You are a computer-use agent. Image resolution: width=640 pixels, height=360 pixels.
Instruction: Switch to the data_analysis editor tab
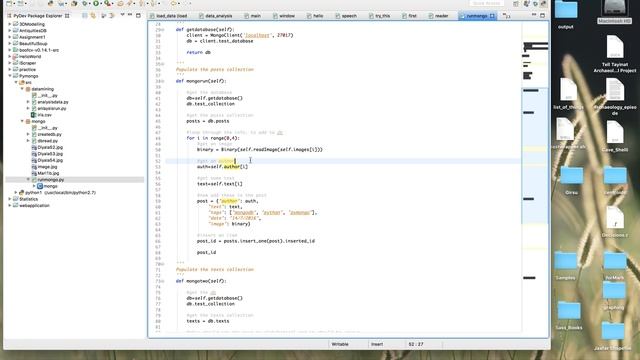coord(216,16)
